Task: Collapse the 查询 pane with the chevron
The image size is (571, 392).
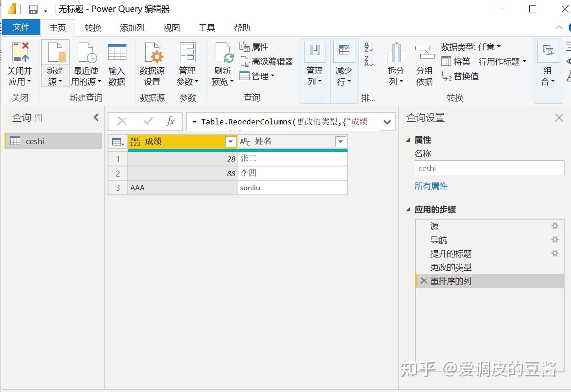Action: pyautogui.click(x=96, y=117)
